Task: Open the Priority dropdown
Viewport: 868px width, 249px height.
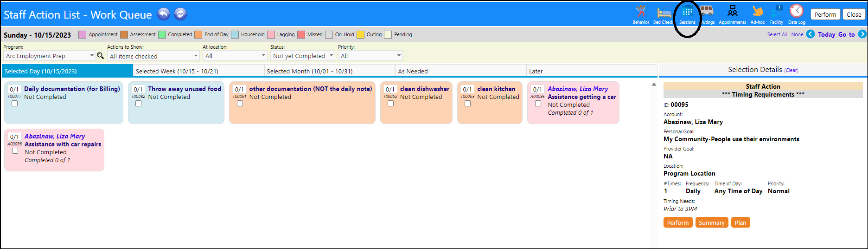Action: coord(370,56)
